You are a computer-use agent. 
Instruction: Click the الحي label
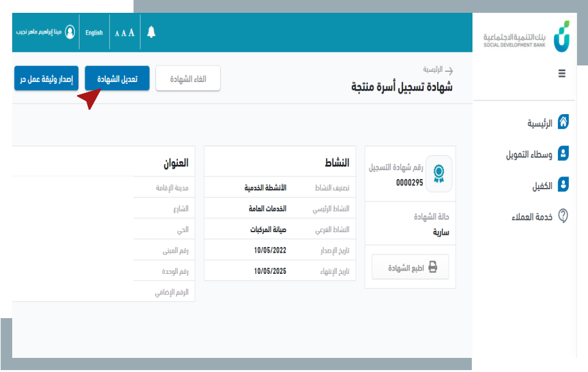[182, 230]
